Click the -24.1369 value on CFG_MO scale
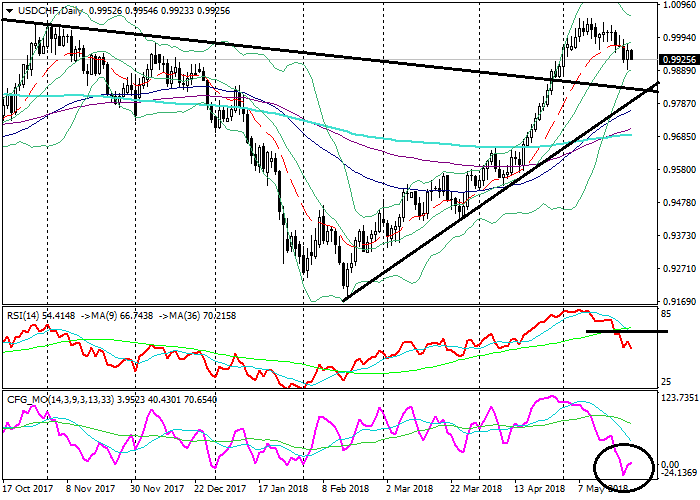 pos(679,478)
